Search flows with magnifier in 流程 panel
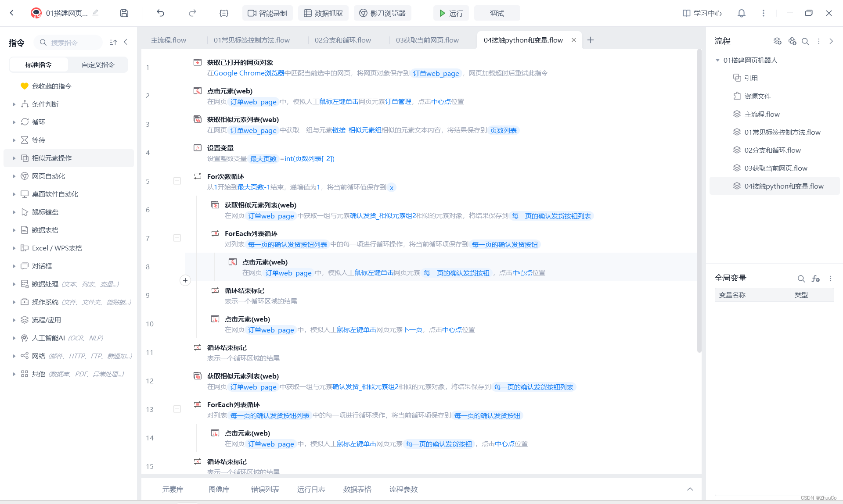 [805, 41]
